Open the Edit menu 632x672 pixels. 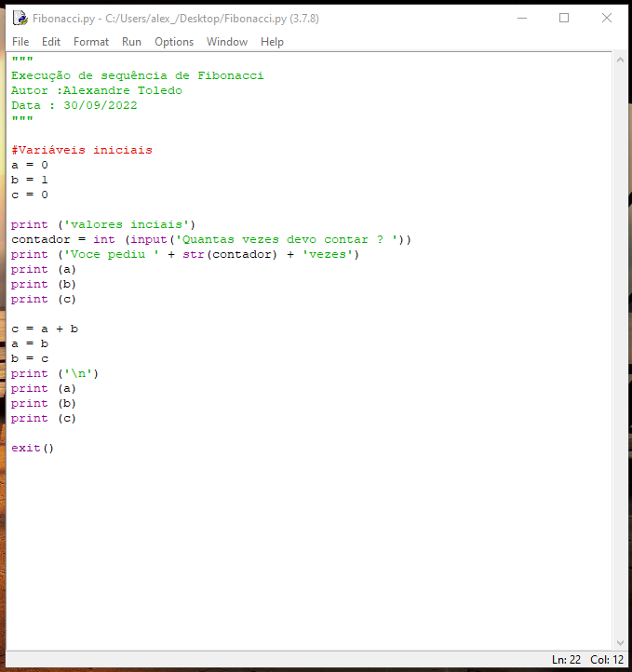tap(51, 42)
